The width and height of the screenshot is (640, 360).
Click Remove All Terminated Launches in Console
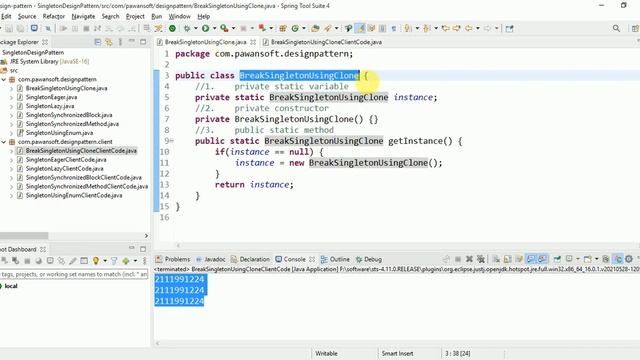point(481,259)
